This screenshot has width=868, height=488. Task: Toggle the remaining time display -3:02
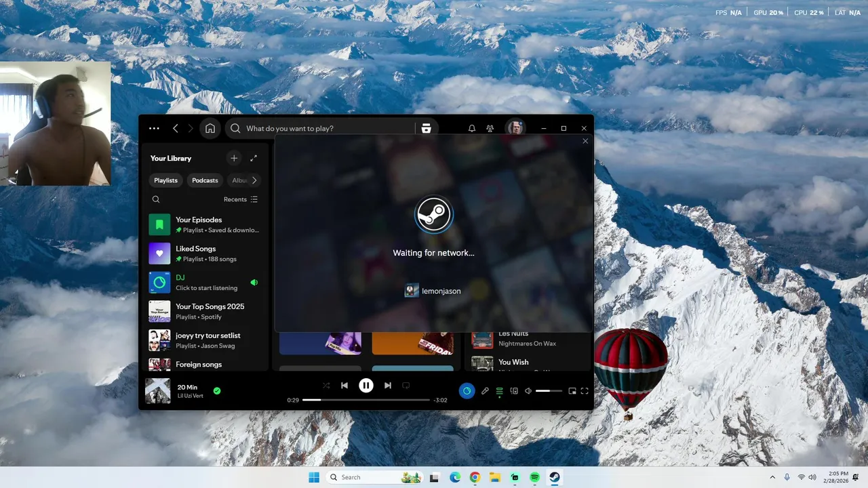point(441,400)
